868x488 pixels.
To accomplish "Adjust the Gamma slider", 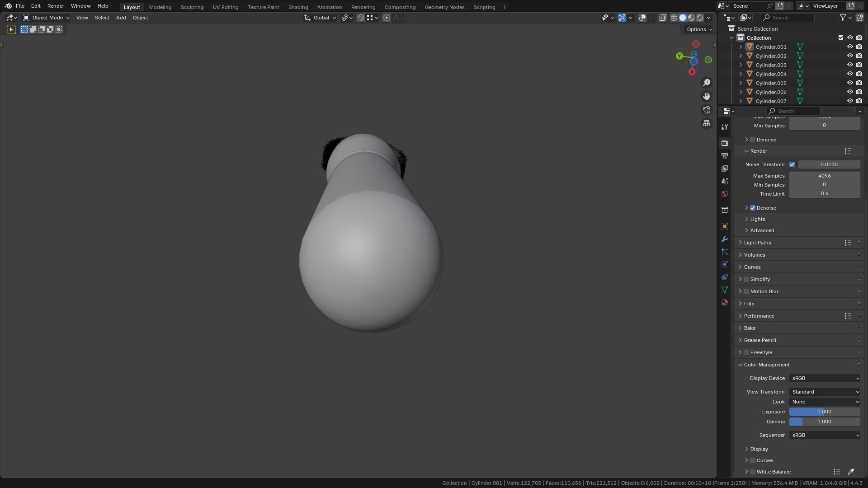I will tap(825, 422).
